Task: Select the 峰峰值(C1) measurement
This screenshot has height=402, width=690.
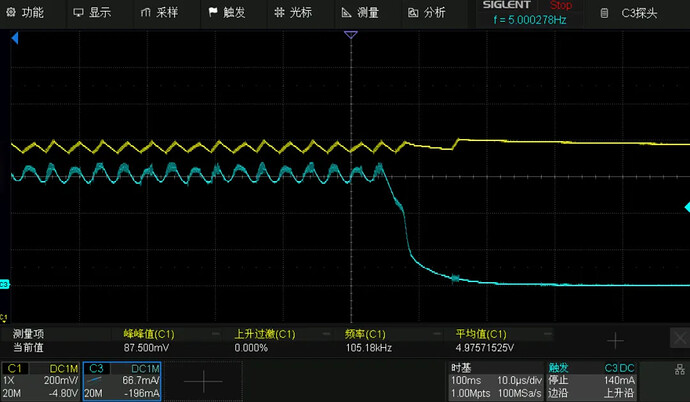Action: pos(148,341)
